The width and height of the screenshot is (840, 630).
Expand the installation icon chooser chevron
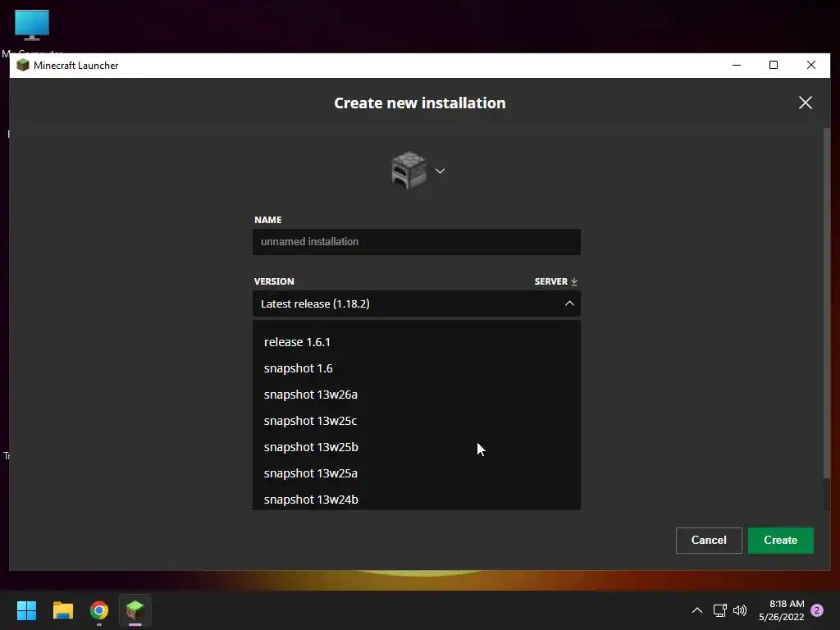click(440, 171)
